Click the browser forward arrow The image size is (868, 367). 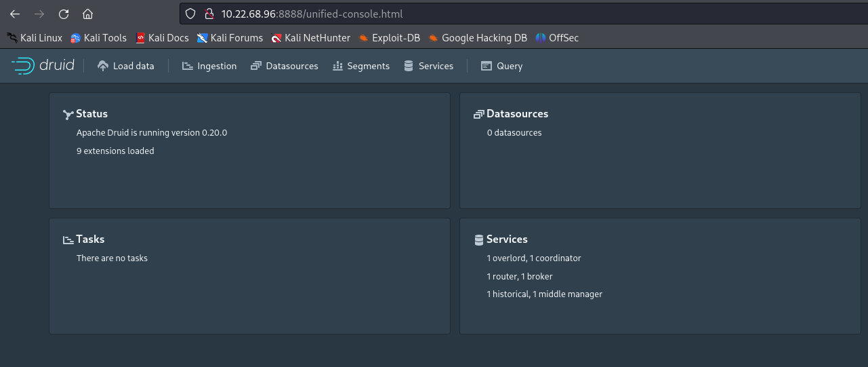(39, 14)
